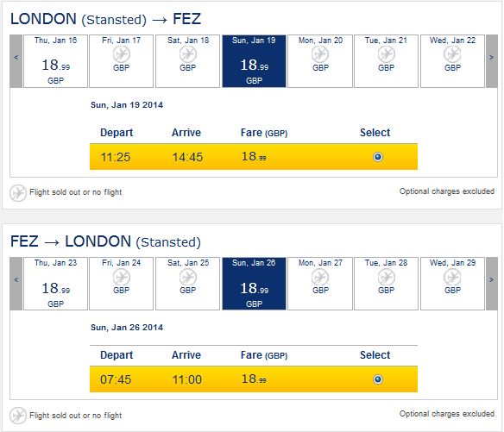
Task: Click sold-out plane icon on Sat, Jan 18
Action: (188, 54)
